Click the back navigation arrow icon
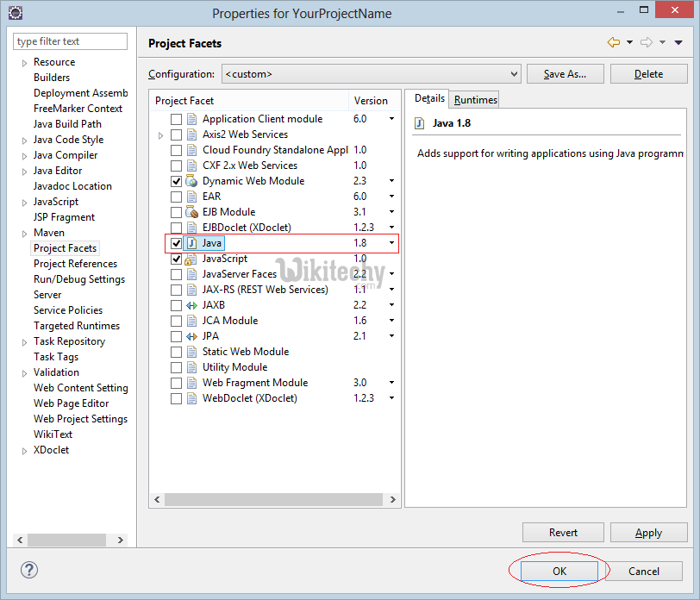The width and height of the screenshot is (700, 600). click(x=614, y=42)
